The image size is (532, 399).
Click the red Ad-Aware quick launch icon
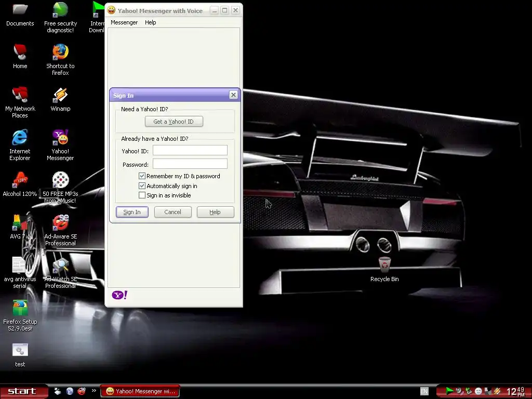[82, 391]
